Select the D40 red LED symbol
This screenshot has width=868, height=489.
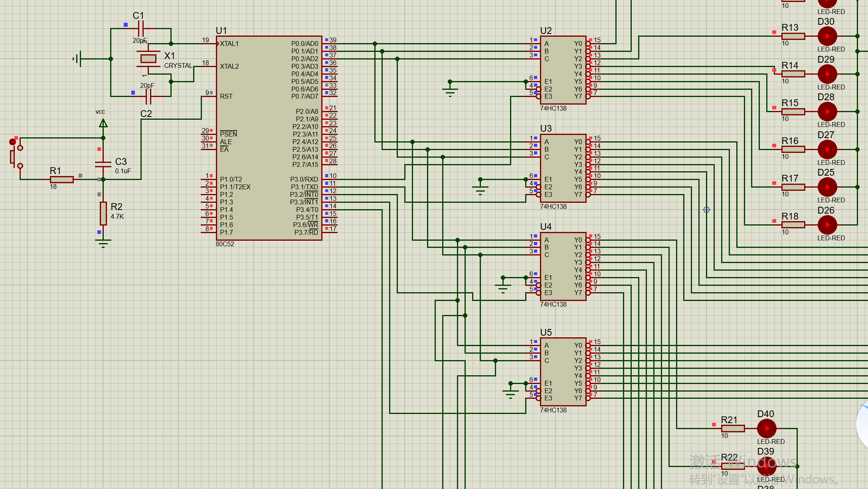(767, 429)
